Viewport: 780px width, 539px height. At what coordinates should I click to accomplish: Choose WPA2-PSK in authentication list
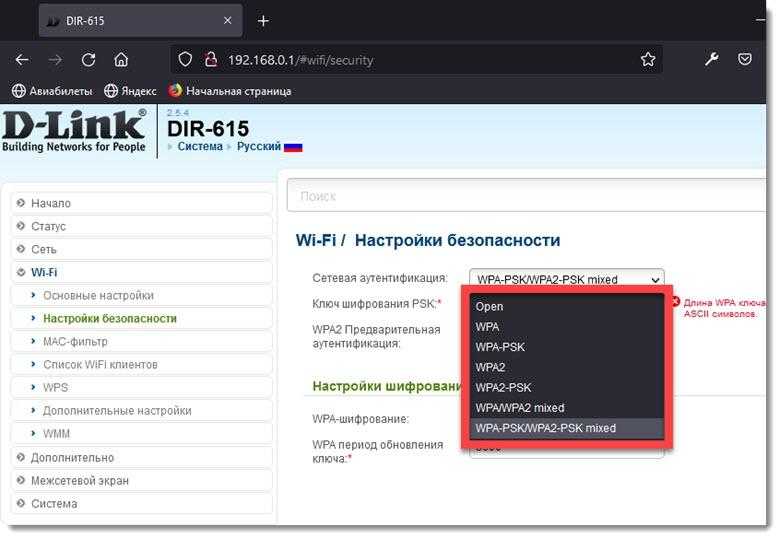coord(567,387)
